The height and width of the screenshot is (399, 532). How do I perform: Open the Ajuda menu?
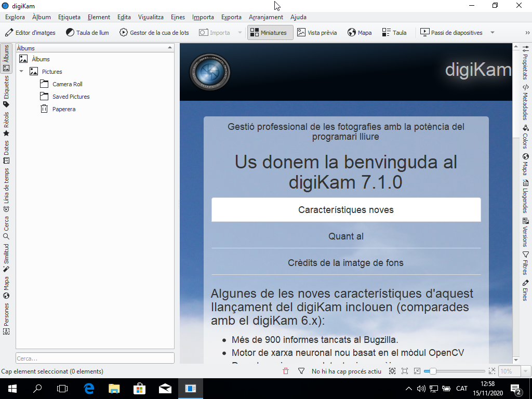click(298, 17)
